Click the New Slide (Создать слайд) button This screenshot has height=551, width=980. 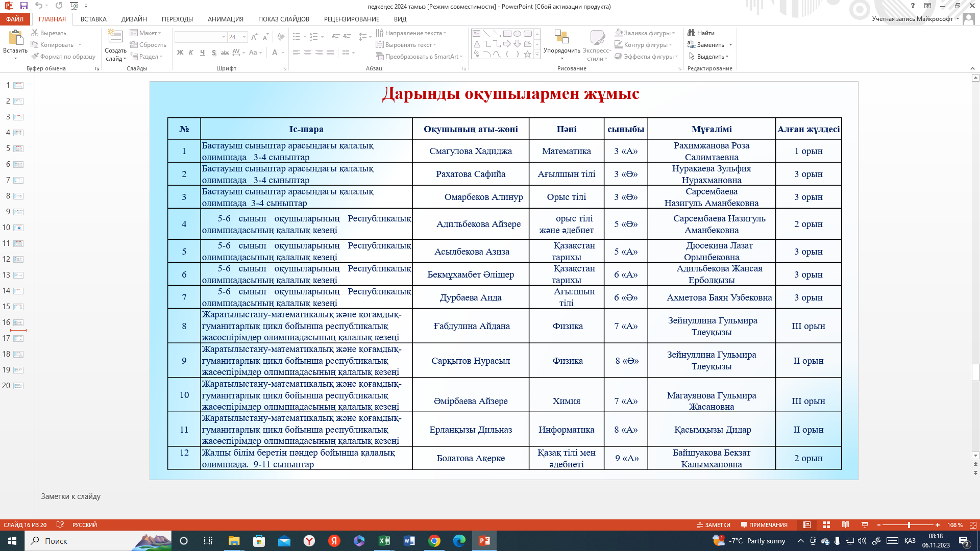tap(115, 45)
